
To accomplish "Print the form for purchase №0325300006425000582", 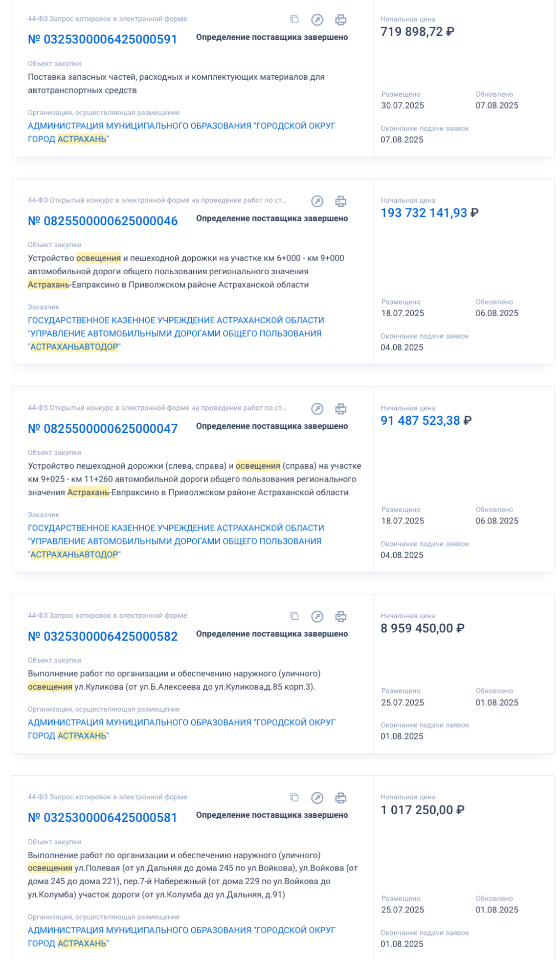I will click(x=341, y=617).
